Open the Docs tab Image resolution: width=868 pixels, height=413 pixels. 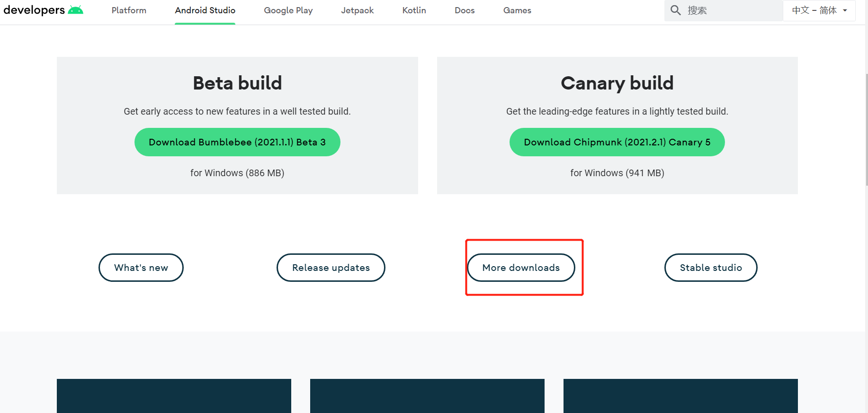coord(465,10)
